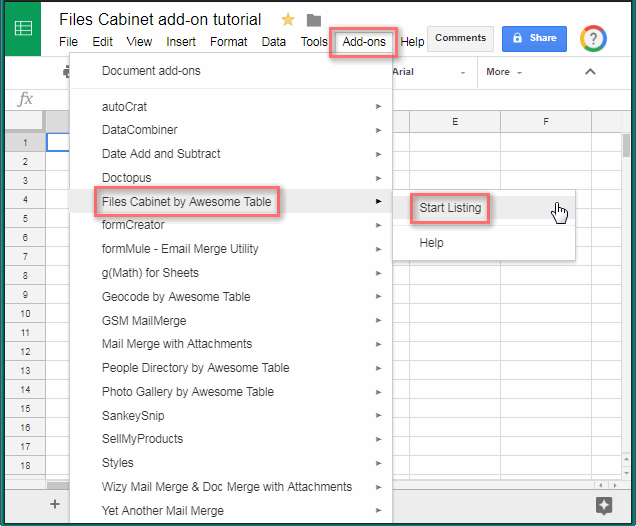
Task: Star the Files Cabinet add-on tutorial document
Action: [288, 20]
